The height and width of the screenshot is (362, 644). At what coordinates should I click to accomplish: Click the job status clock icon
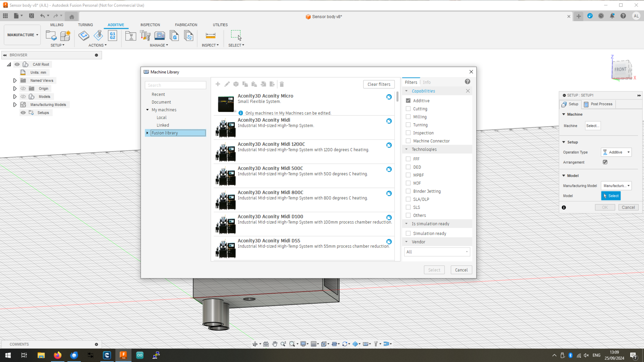click(601, 16)
